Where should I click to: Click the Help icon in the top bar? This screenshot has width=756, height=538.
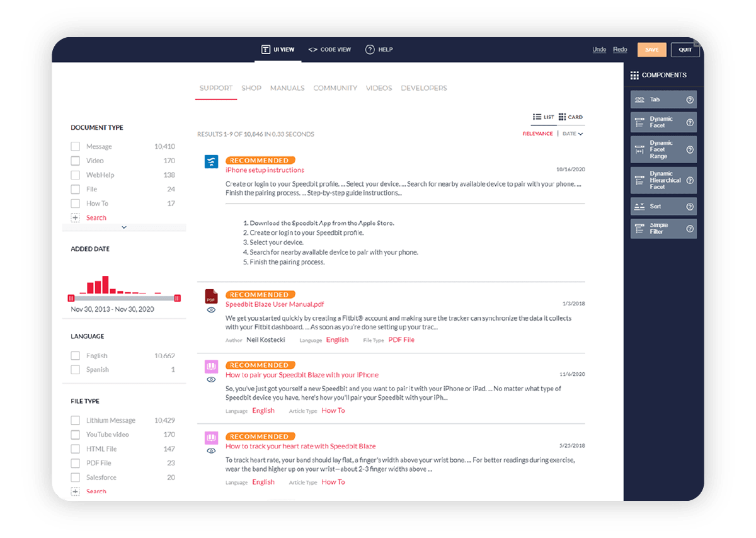[x=370, y=49]
